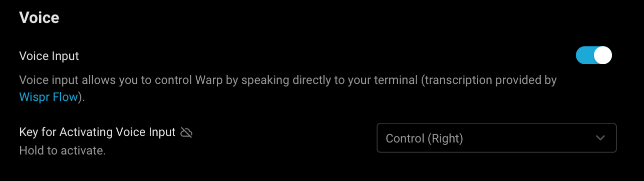Click the Key for Activating Voice Input label
Image resolution: width=644 pixels, height=181 pixels.
point(97,132)
